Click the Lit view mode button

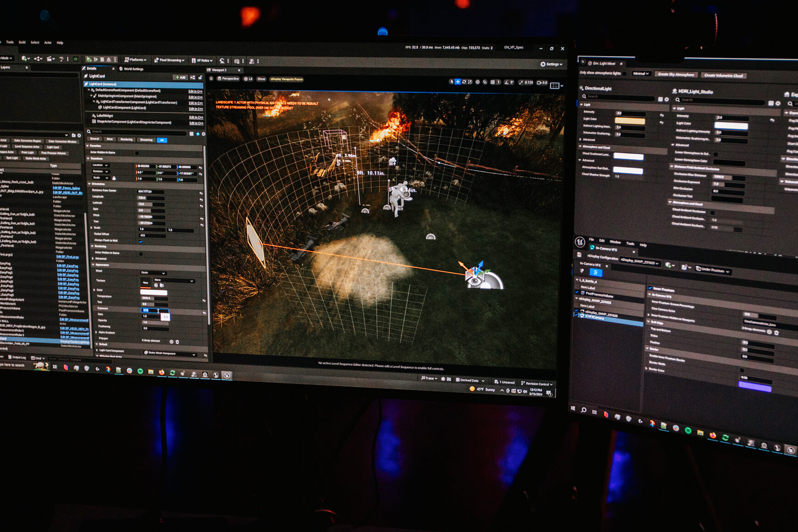coord(248,79)
